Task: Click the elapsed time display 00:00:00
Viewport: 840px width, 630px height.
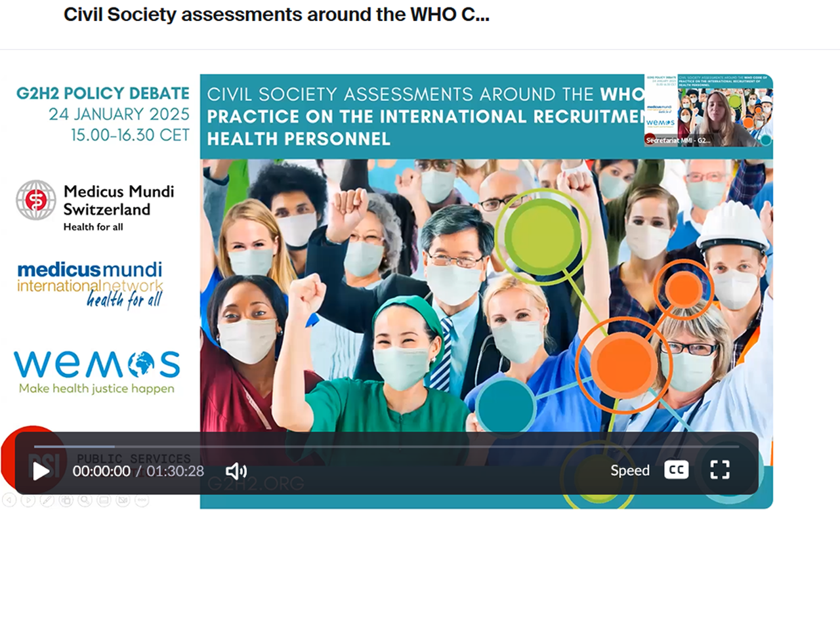Action: (100, 471)
